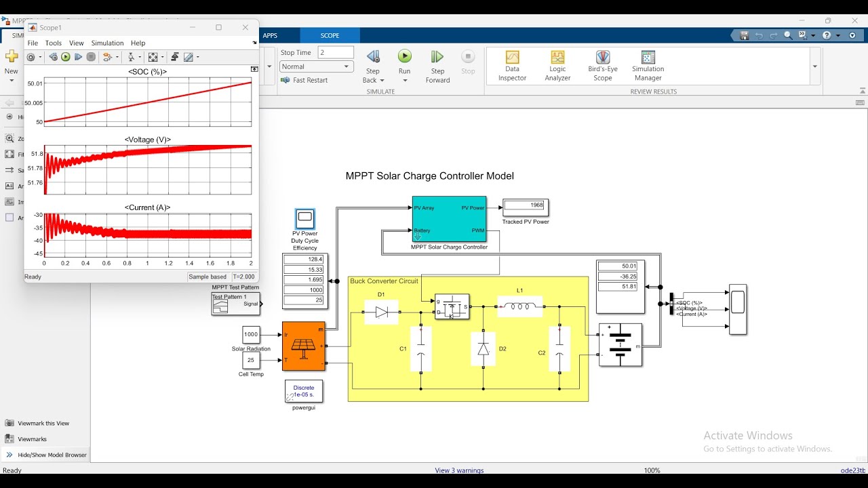Open dropdown next to Scope1 configuration gear
This screenshot has height=488, width=868.
coord(40,57)
